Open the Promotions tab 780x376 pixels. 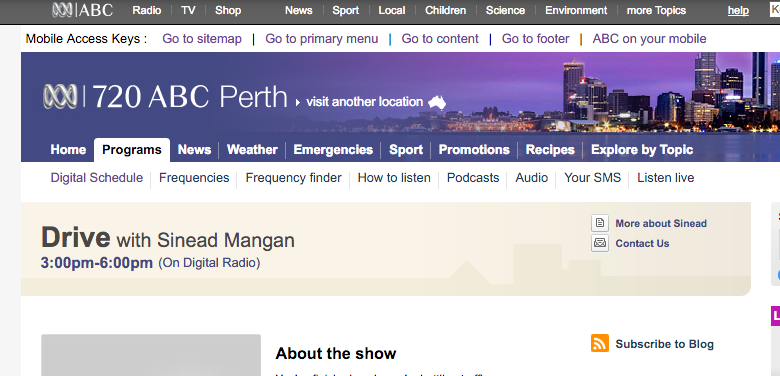coord(474,150)
